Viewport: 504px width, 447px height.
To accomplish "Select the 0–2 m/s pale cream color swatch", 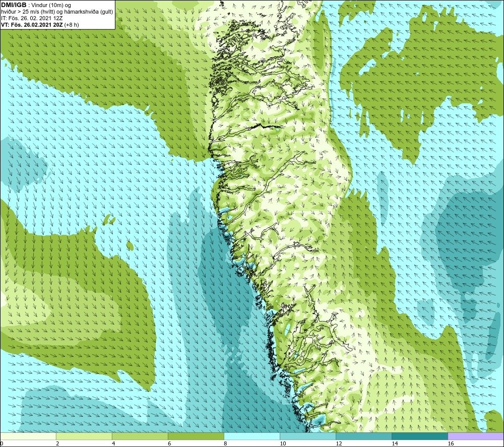I will tap(28, 436).
